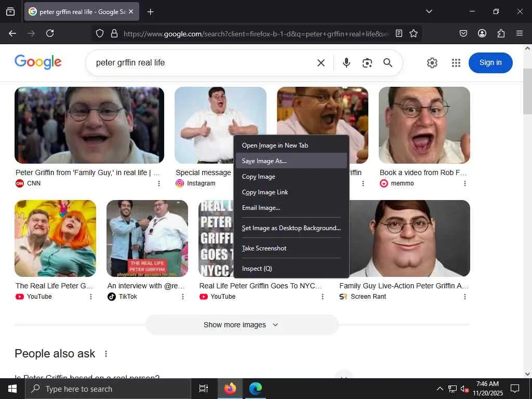Open 'Book a video from Rob F...' link
Image resolution: width=532 pixels, height=399 pixels.
tap(423, 172)
